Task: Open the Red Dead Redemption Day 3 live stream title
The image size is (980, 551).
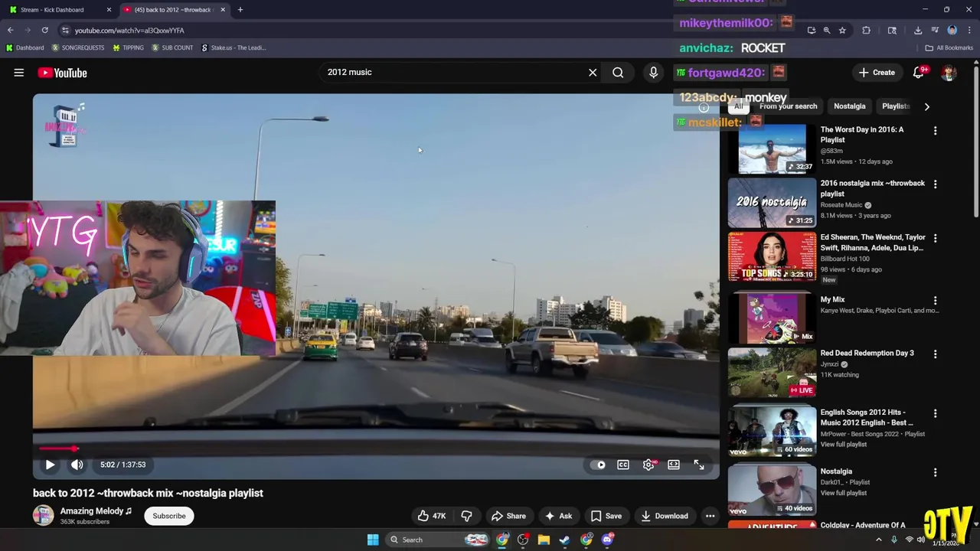Action: (x=867, y=354)
